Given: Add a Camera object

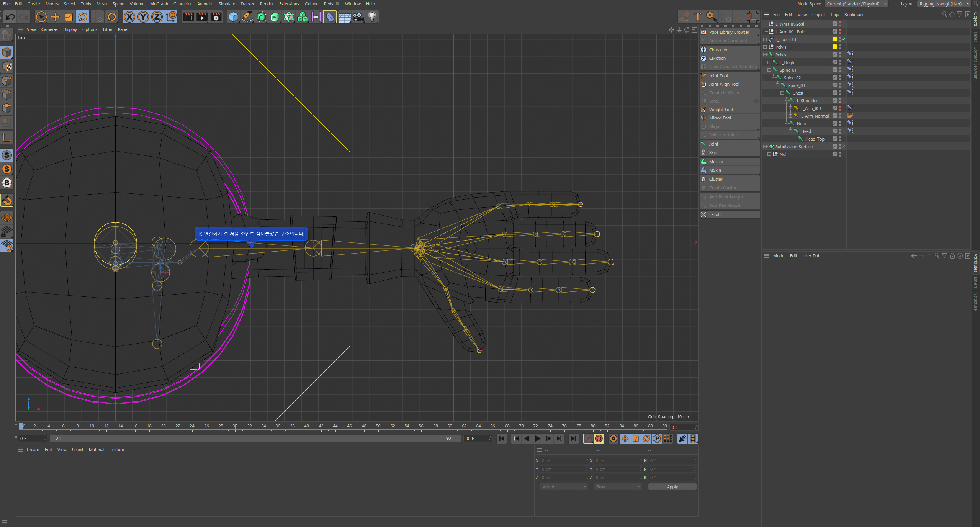Looking at the screenshot, I should (x=358, y=17).
